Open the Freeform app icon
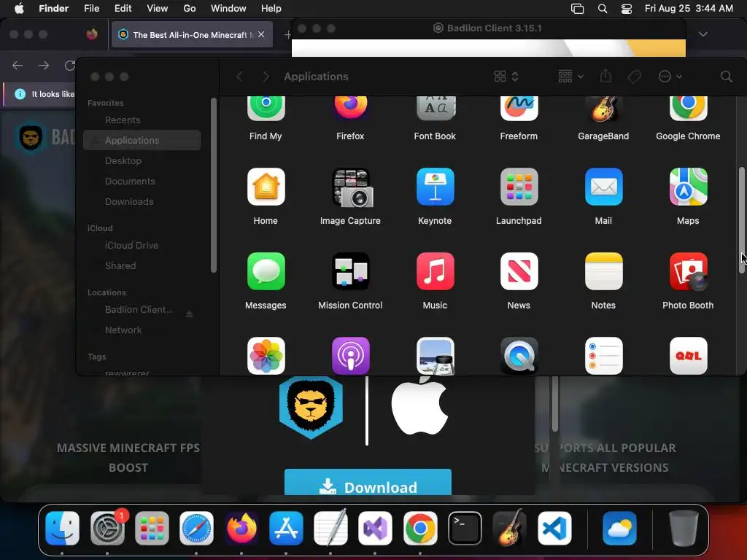The image size is (747, 560). pos(519,108)
